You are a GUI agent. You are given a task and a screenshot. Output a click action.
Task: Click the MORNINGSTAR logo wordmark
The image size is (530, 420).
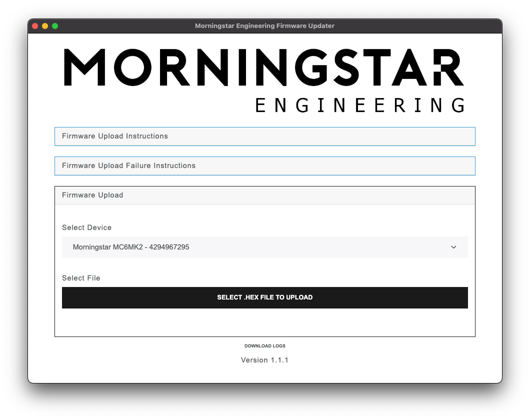click(x=264, y=67)
